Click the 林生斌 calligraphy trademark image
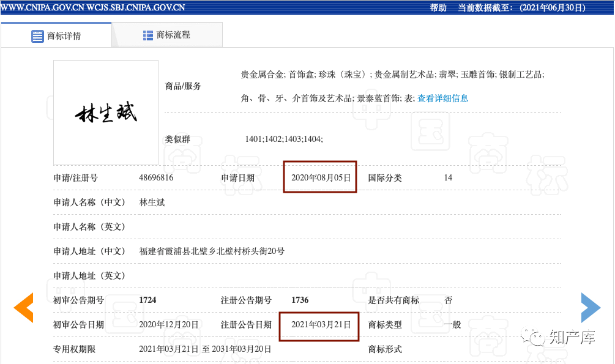 pyautogui.click(x=106, y=113)
